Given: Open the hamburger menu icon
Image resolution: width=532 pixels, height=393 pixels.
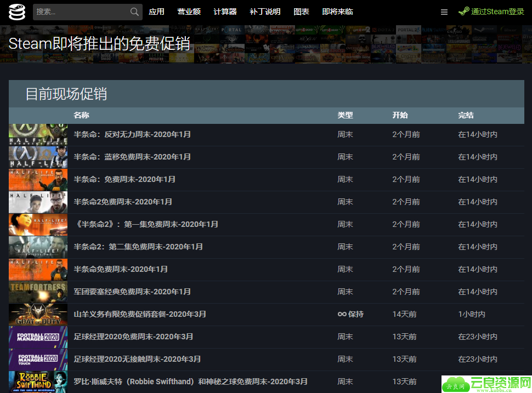Looking at the screenshot, I should [x=444, y=12].
